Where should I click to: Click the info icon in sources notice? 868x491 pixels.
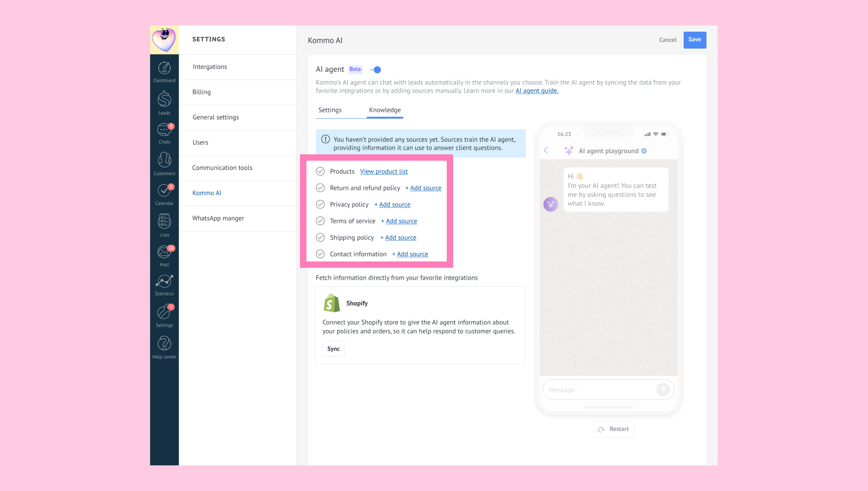tap(325, 139)
